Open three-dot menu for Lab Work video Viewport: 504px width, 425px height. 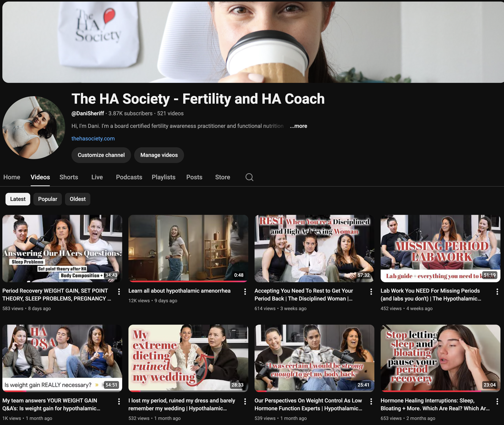click(497, 292)
